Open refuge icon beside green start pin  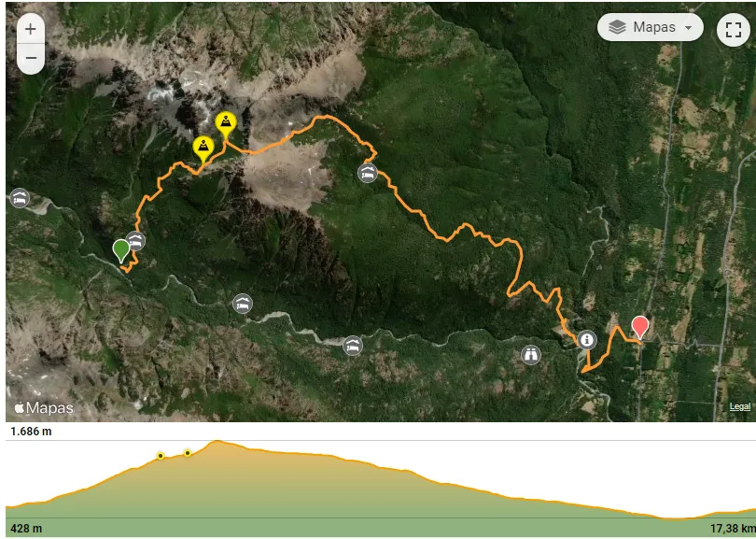coord(135,241)
